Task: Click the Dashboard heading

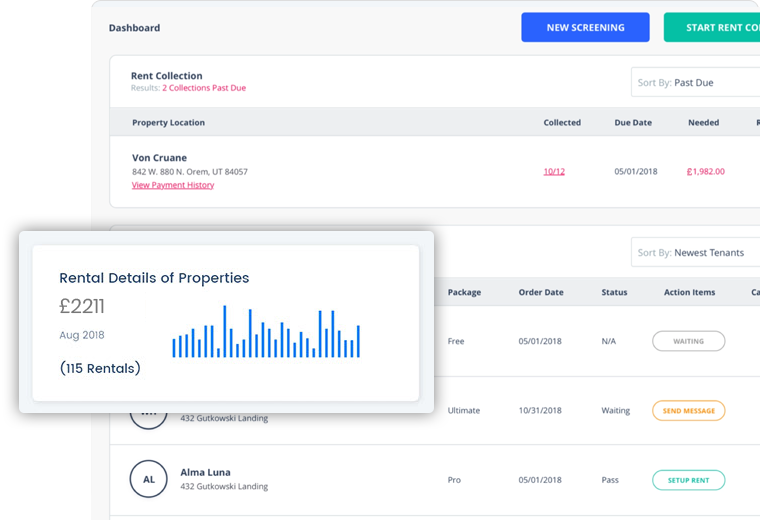Action: (134, 28)
